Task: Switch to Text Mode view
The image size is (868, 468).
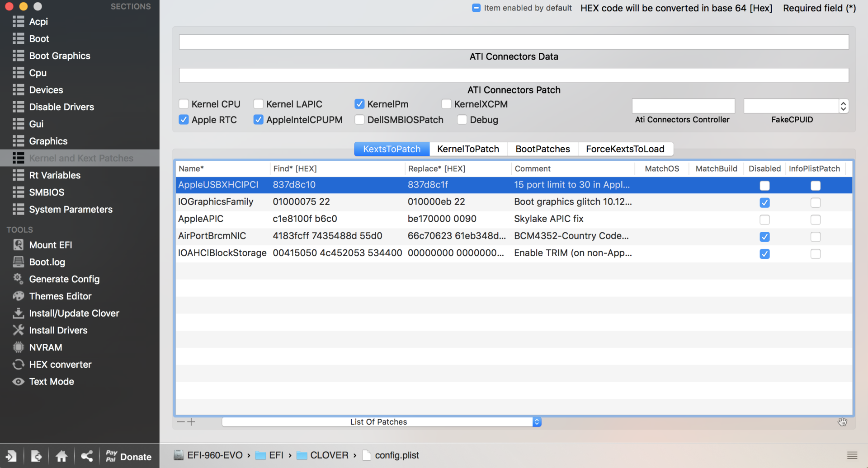Action: (52, 382)
